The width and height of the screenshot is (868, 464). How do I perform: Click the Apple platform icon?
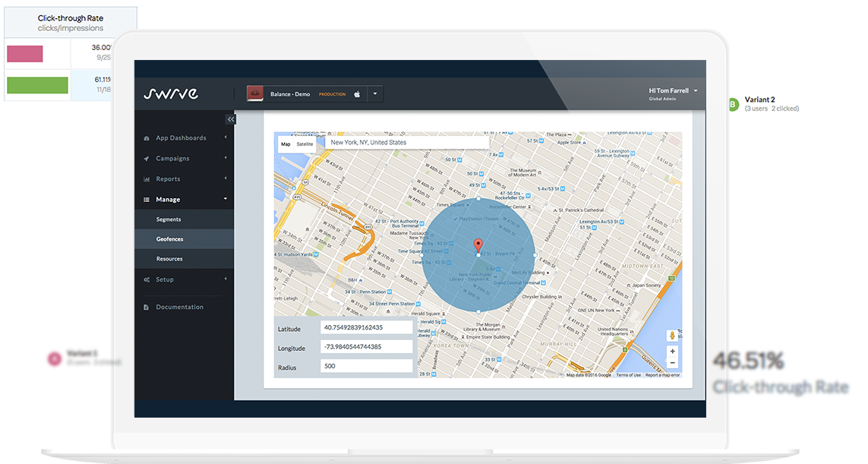357,94
